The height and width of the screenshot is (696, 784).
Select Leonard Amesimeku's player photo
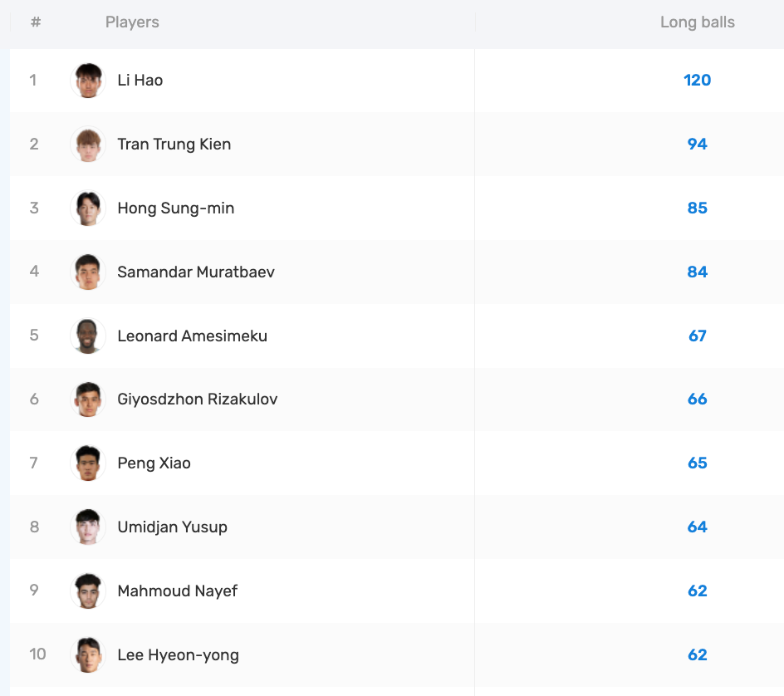click(87, 336)
